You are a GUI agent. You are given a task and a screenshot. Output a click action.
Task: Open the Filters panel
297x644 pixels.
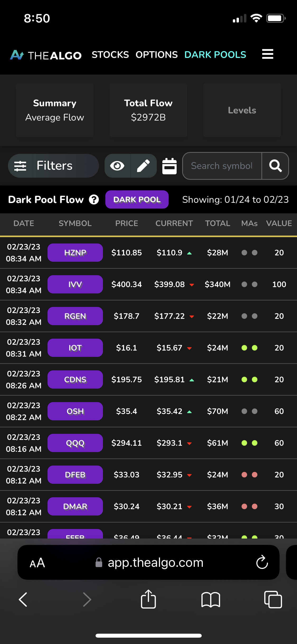54,166
